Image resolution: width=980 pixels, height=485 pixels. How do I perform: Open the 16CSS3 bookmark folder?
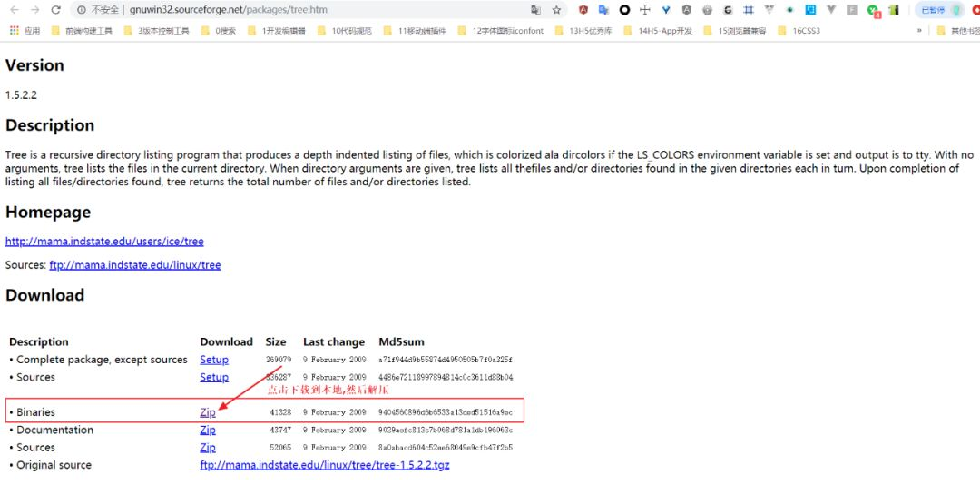pos(799,31)
